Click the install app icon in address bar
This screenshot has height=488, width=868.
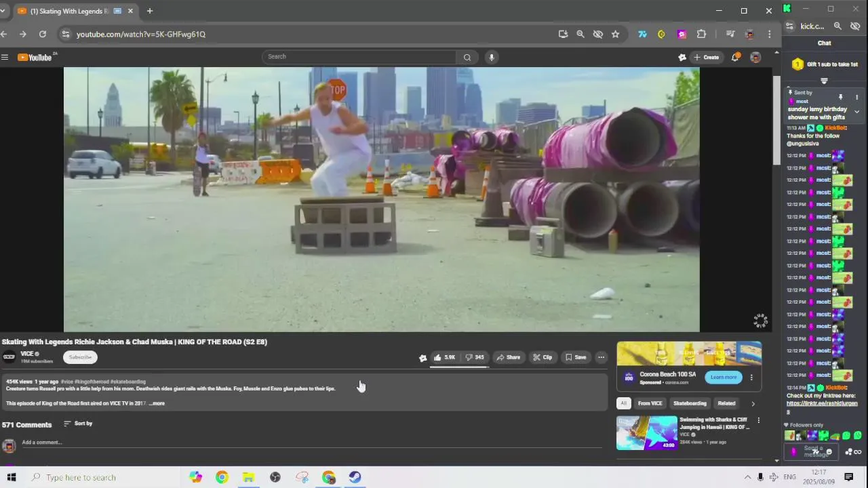(563, 34)
